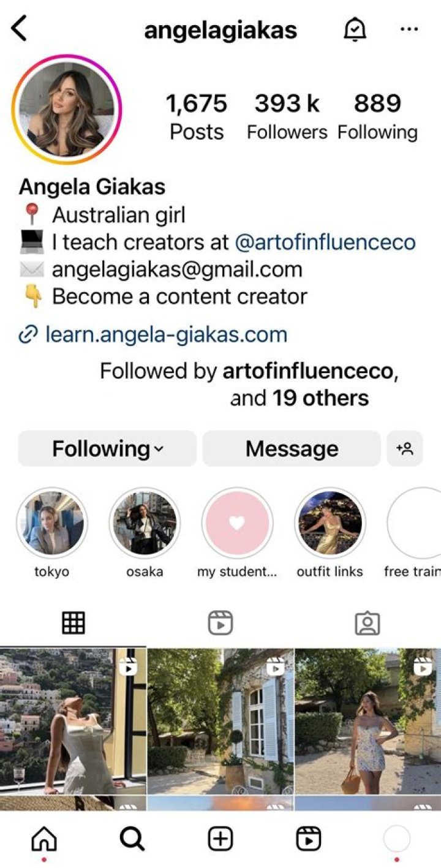This screenshot has width=441, height=868.
Task: Open the tokyo story highlight
Action: [x=52, y=524]
